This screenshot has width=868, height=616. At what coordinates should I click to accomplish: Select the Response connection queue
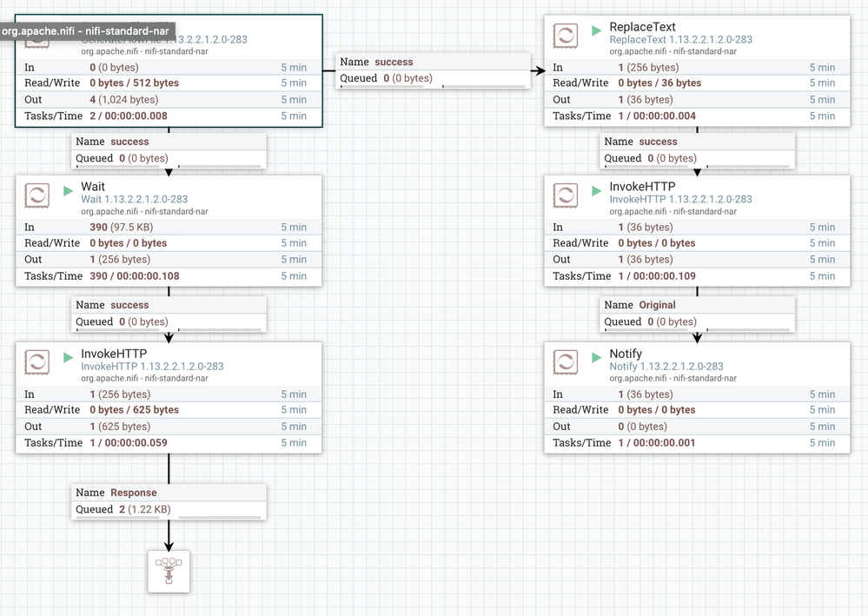tap(169, 502)
